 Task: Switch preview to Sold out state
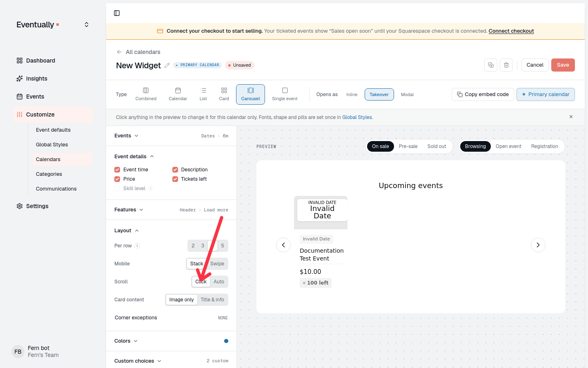tap(437, 146)
